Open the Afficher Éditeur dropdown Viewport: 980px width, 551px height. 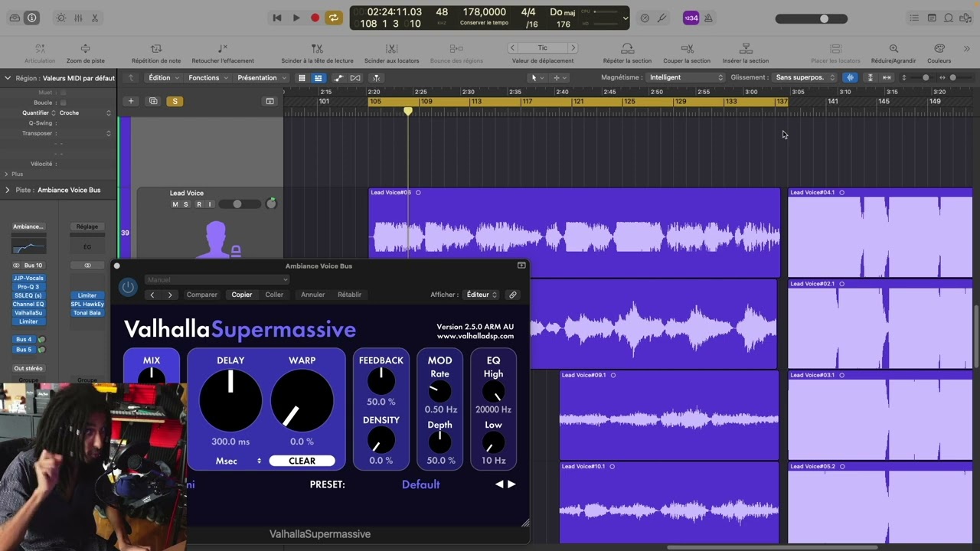pyautogui.click(x=482, y=295)
